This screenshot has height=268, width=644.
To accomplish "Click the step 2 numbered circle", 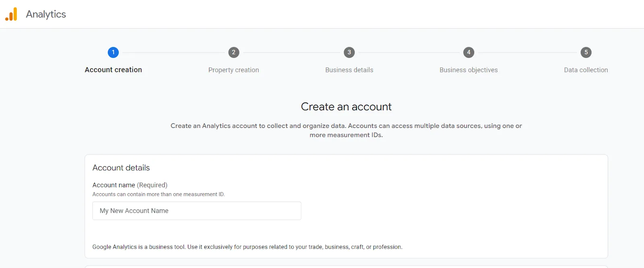I will coord(233,52).
